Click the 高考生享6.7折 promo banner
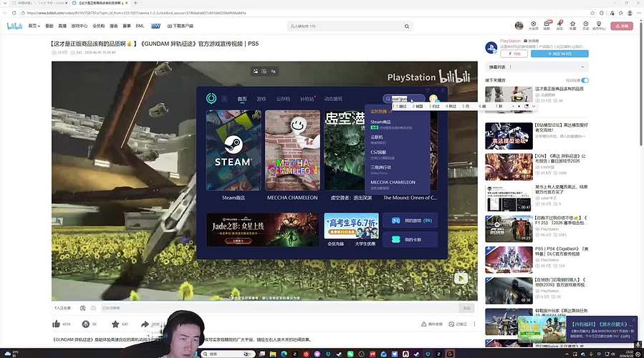644x358 pixels. pos(352,226)
